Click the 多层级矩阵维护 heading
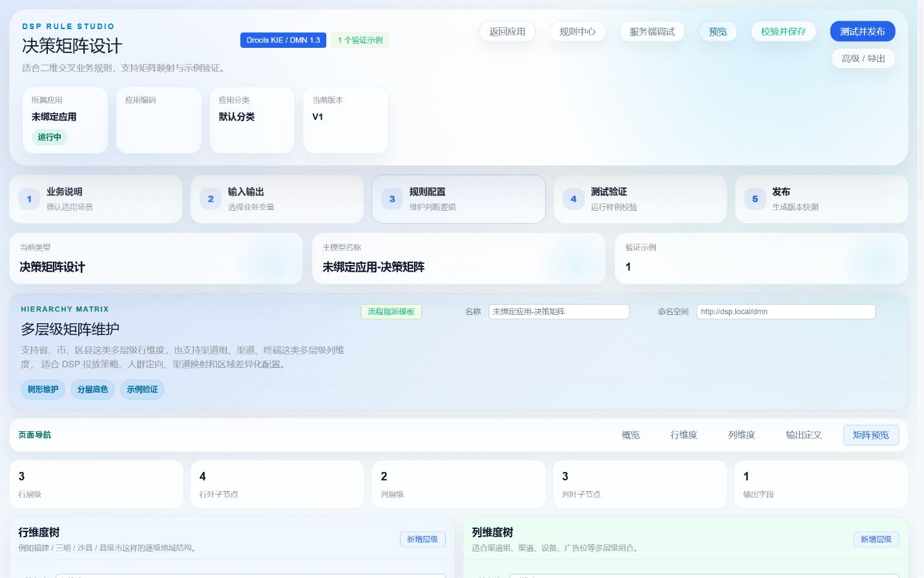The height and width of the screenshot is (578, 924). click(x=70, y=329)
